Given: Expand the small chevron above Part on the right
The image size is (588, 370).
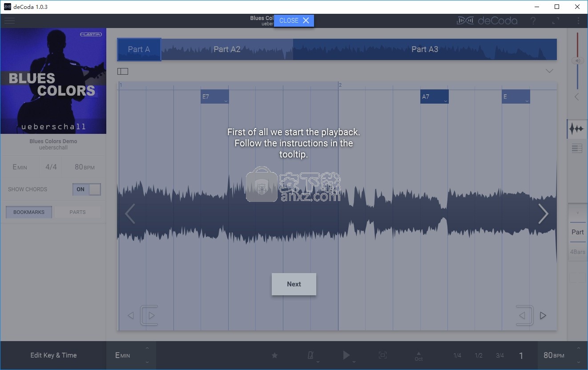Looking at the screenshot, I should point(578,212).
